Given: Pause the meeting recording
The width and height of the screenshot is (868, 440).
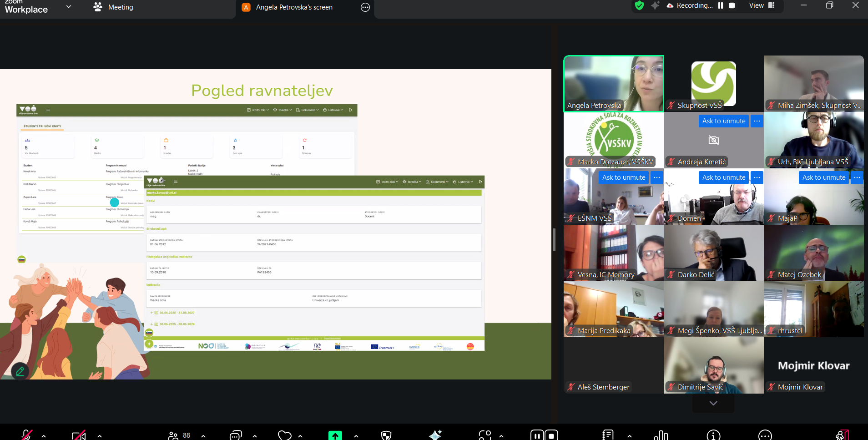Looking at the screenshot, I should pyautogui.click(x=721, y=5).
